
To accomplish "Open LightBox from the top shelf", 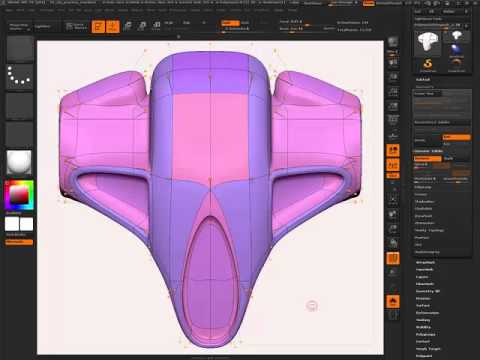I will [x=42, y=26].
